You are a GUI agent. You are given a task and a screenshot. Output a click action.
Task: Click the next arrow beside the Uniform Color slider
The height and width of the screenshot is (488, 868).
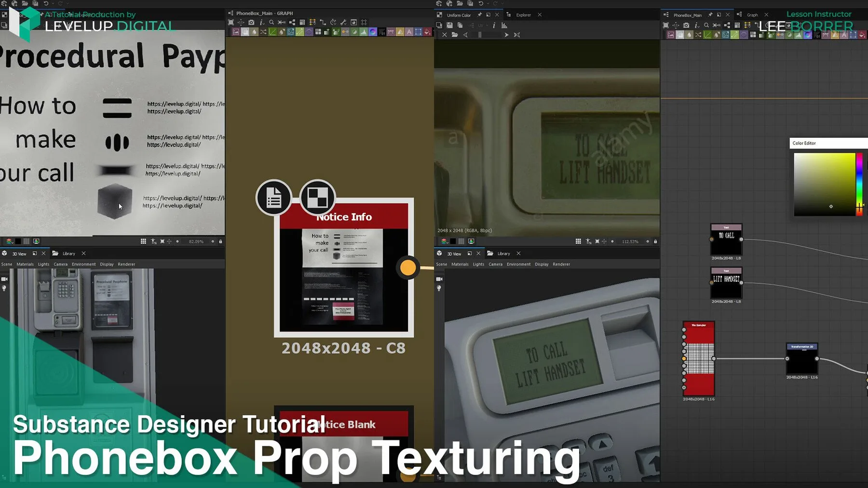(x=506, y=35)
